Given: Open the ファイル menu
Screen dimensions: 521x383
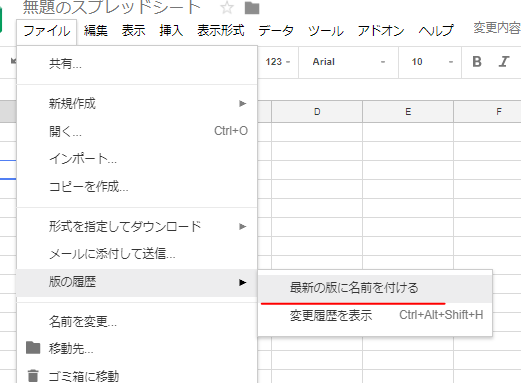Looking at the screenshot, I should (x=47, y=31).
